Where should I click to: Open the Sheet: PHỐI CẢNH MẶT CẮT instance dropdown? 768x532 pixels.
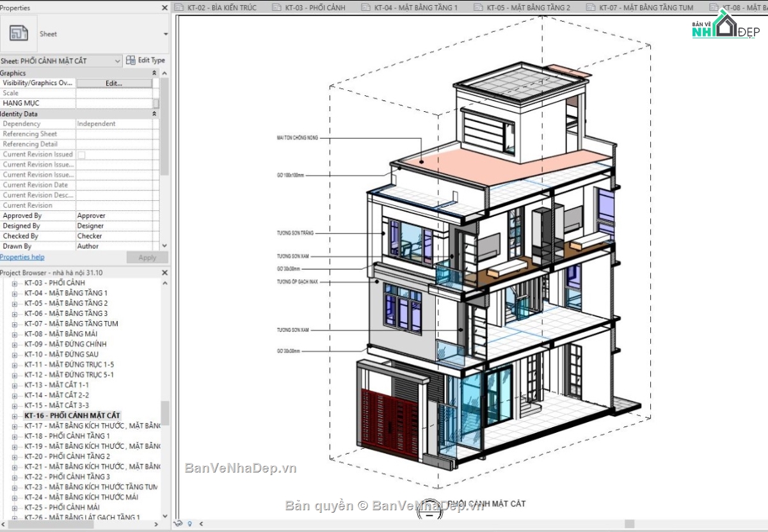click(x=61, y=61)
